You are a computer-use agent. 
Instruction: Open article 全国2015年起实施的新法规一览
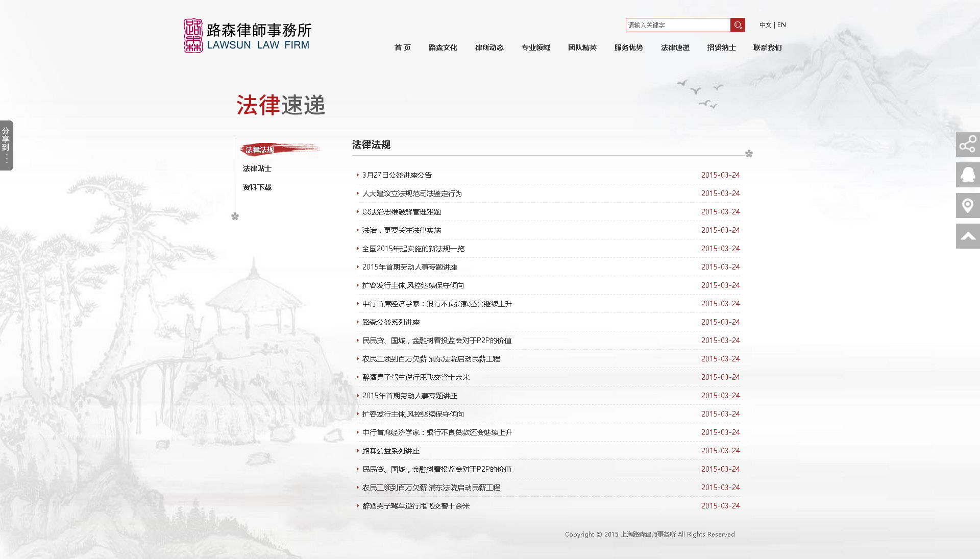click(413, 249)
